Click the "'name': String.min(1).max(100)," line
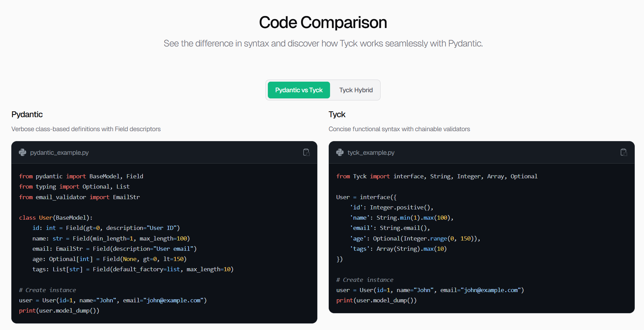This screenshot has width=644, height=330. (x=402, y=218)
